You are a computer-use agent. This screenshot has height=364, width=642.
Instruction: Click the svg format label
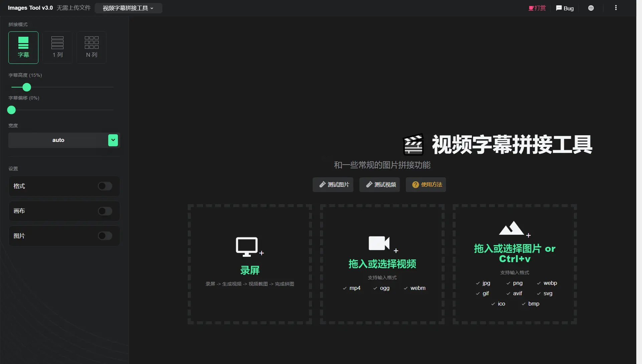[548, 294]
